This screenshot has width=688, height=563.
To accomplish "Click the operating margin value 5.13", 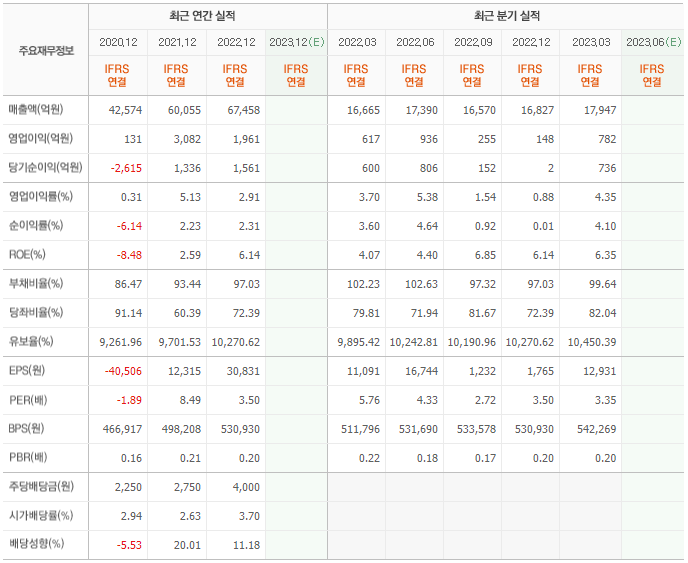I will pyautogui.click(x=190, y=197).
